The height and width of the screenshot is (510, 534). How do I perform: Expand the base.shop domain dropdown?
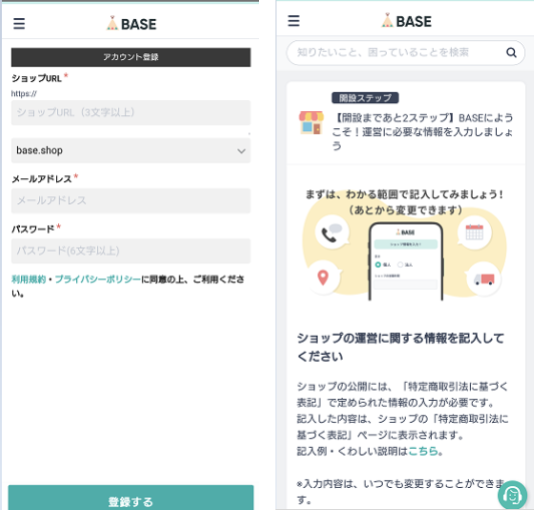pos(131,150)
